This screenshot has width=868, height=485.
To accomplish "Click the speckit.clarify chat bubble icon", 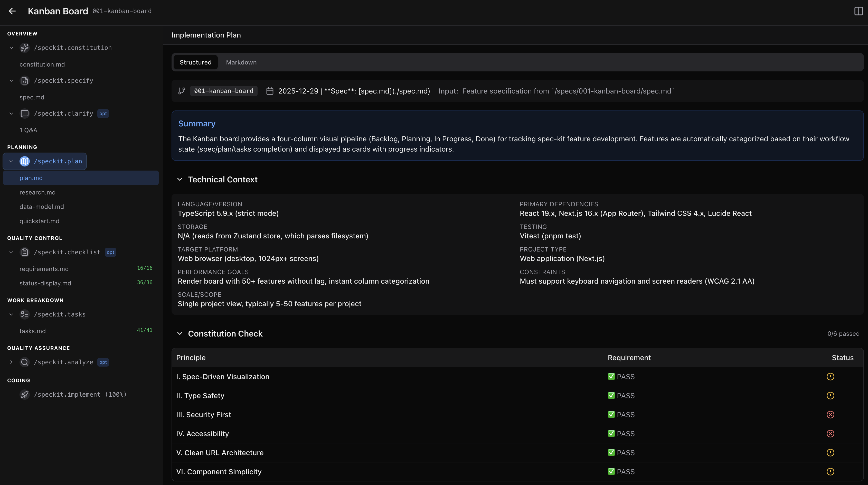I will click(x=25, y=114).
